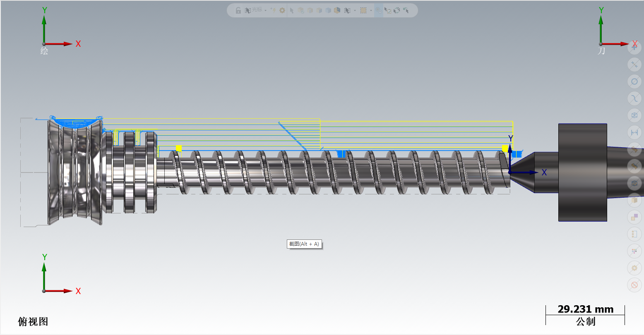Viewport: 644px width, 335px height.
Task: Click the cube with checkmark icon
Action: (x=301, y=10)
